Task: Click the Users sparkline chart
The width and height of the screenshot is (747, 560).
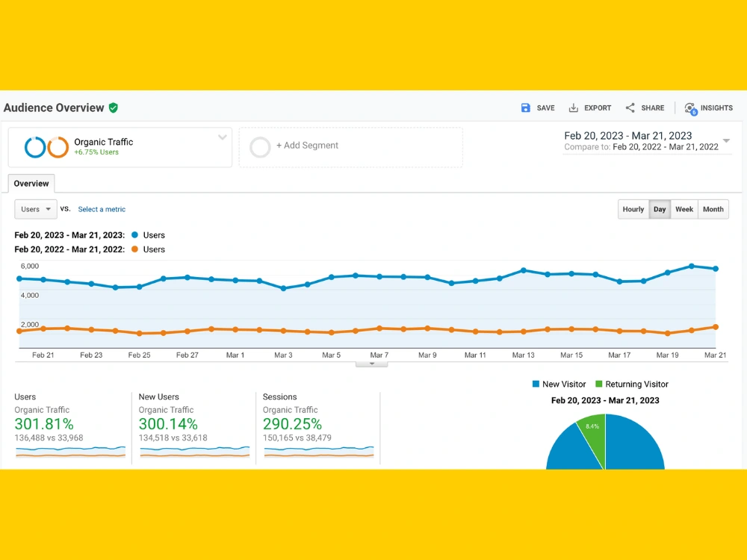Action: pos(70,452)
